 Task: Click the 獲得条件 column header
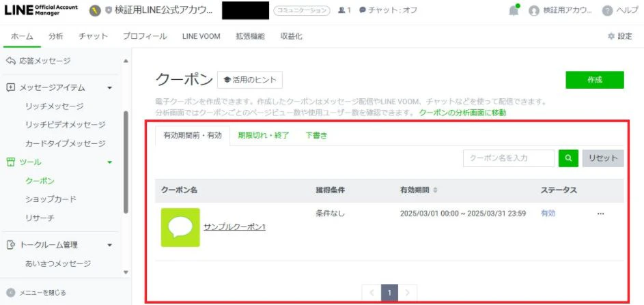331,190
